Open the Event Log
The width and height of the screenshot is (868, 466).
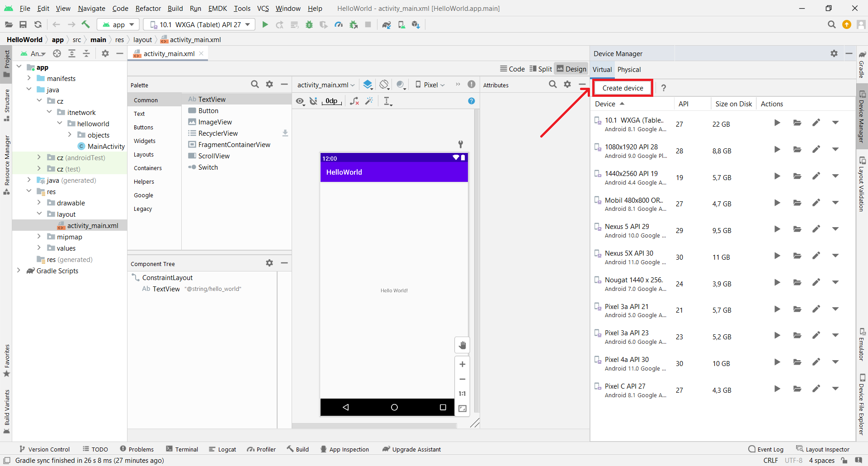[x=766, y=449]
